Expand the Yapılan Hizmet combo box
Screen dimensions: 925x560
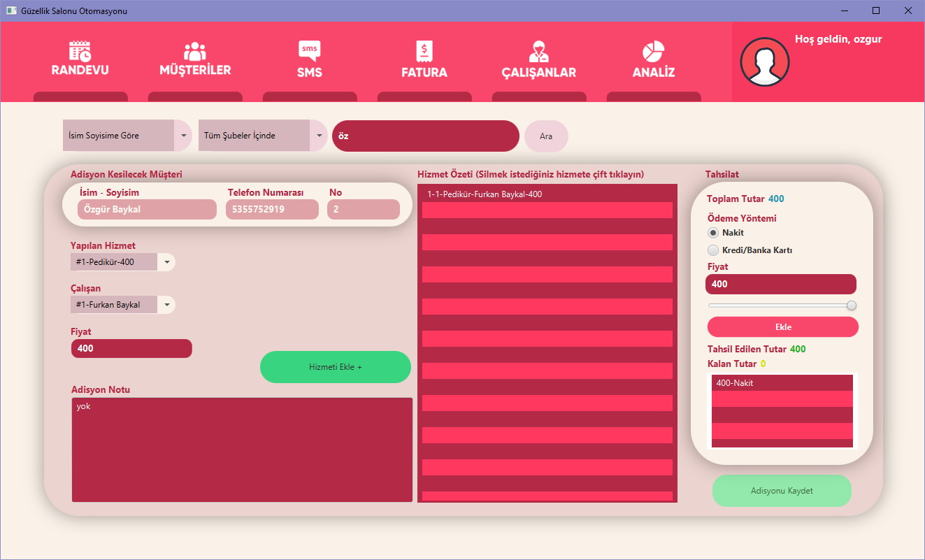point(166,262)
